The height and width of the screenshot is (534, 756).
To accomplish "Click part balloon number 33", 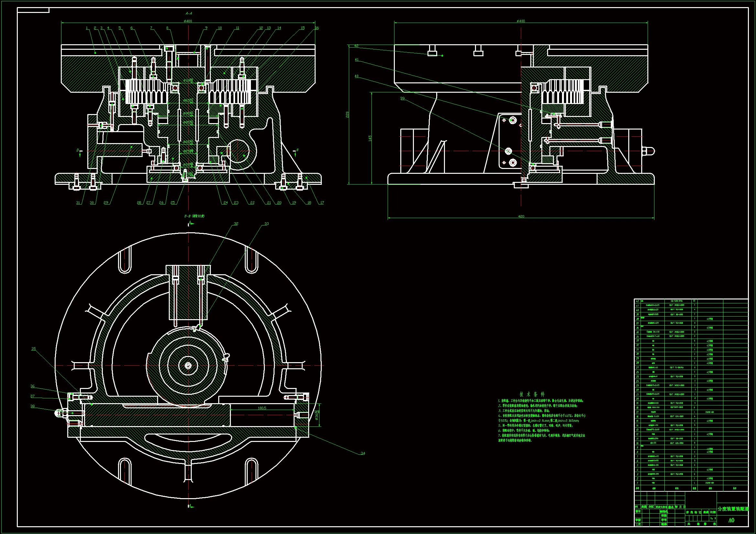I will pyautogui.click(x=266, y=224).
